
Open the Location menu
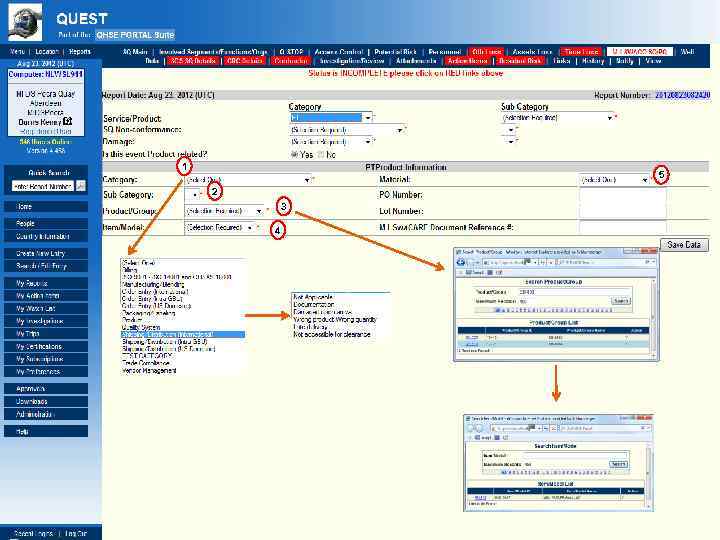coord(47,51)
